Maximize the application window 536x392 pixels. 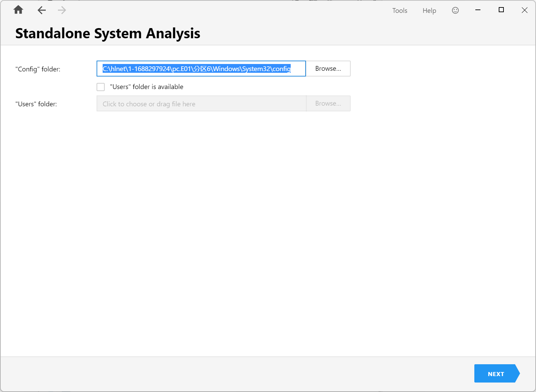tap(501, 10)
